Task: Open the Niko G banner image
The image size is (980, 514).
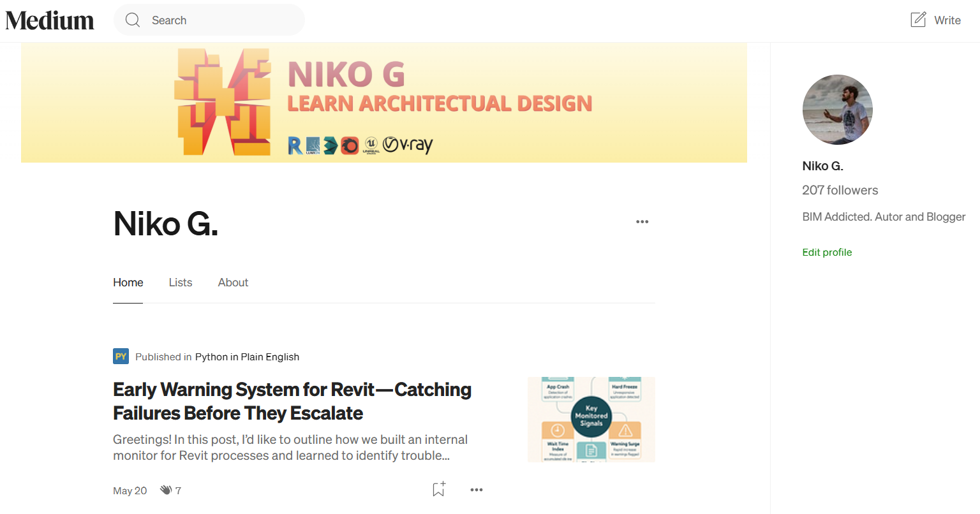Action: 384,103
